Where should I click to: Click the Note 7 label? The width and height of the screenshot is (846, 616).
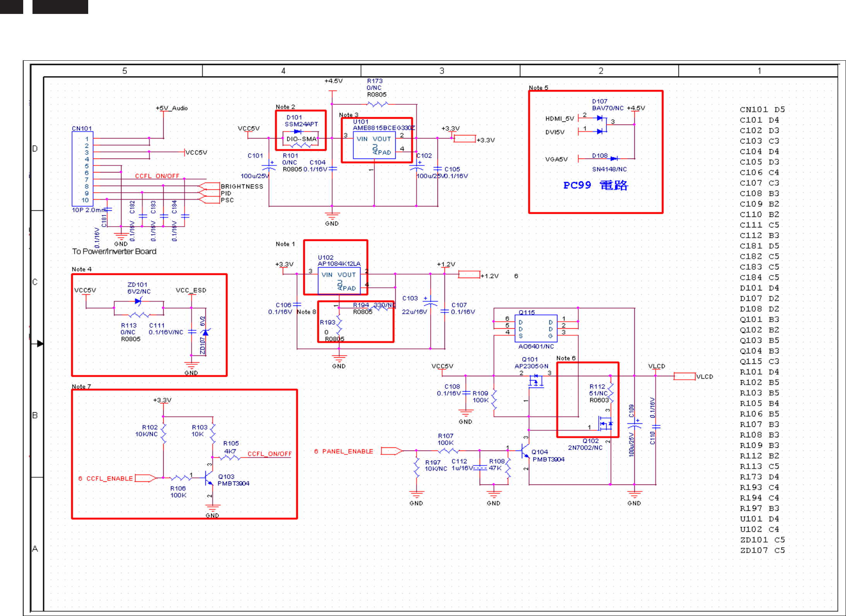tap(81, 386)
